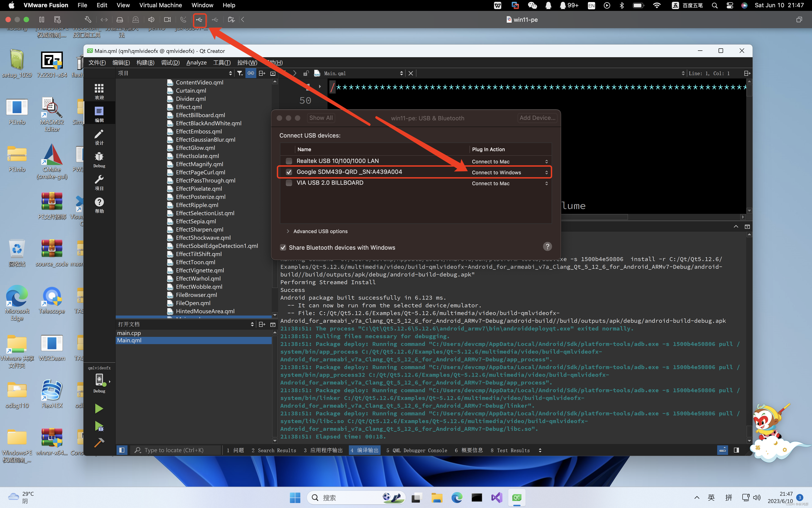Open the Analyze menu
Image resolution: width=812 pixels, height=508 pixels.
pos(196,62)
